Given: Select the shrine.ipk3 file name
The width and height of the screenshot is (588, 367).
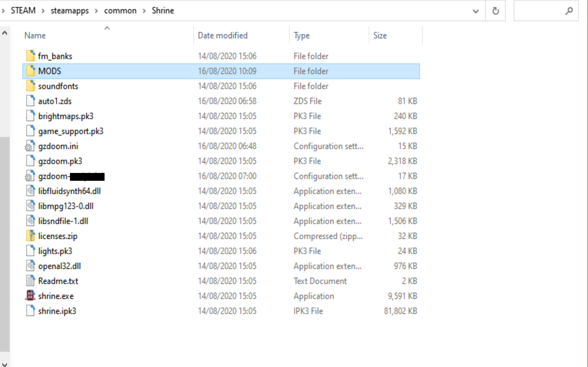Looking at the screenshot, I should pyautogui.click(x=57, y=311).
